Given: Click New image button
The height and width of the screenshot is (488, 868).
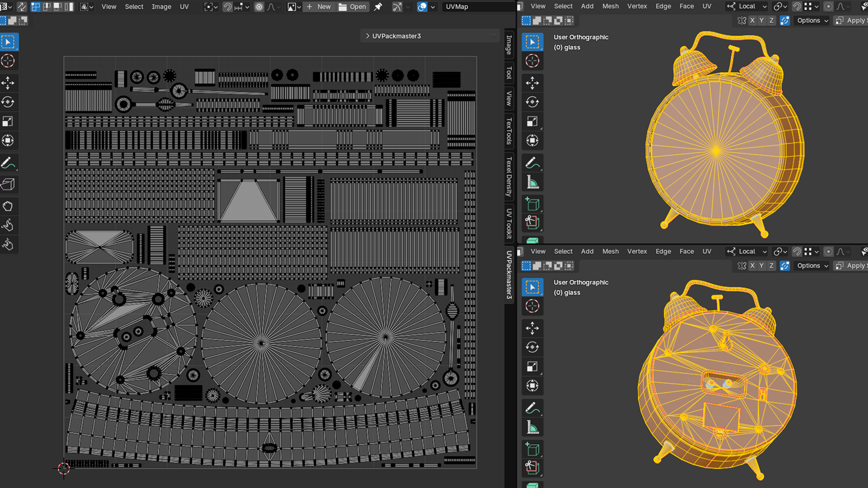Looking at the screenshot, I should (319, 6).
